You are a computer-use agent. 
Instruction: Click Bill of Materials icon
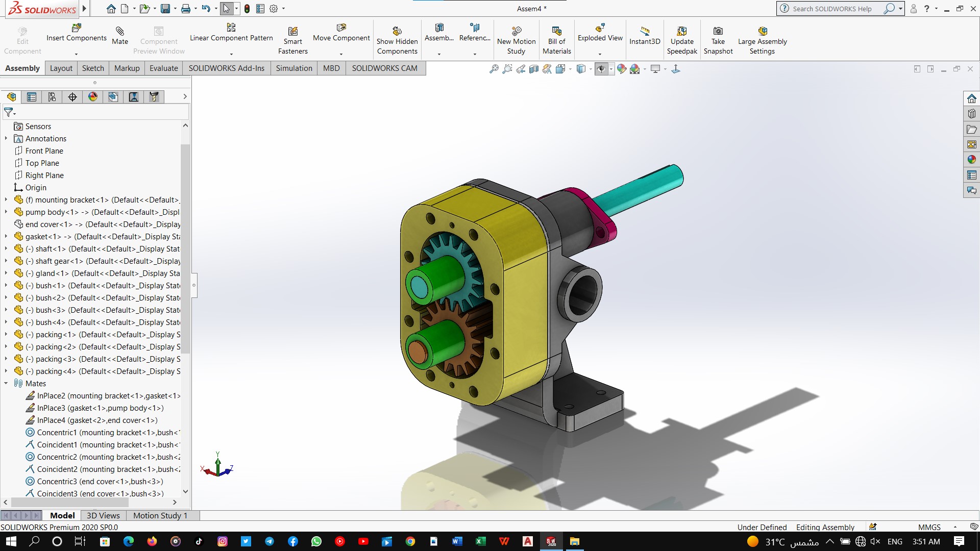pos(556,32)
